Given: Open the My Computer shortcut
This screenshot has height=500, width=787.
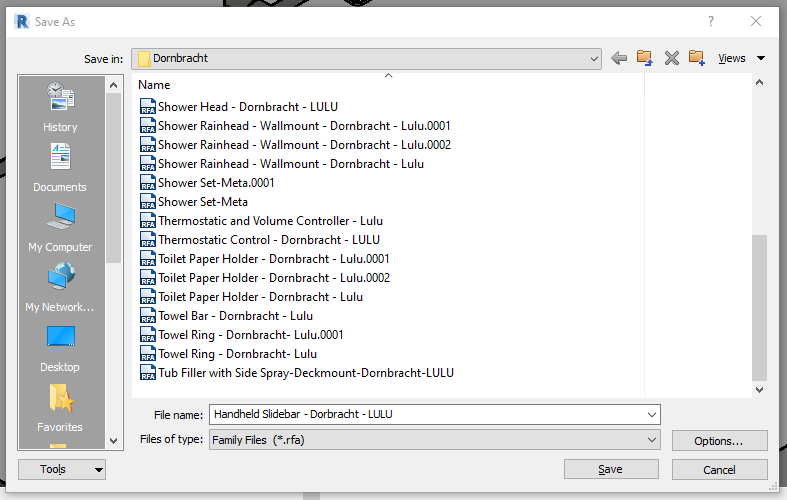Looking at the screenshot, I should click(60, 227).
